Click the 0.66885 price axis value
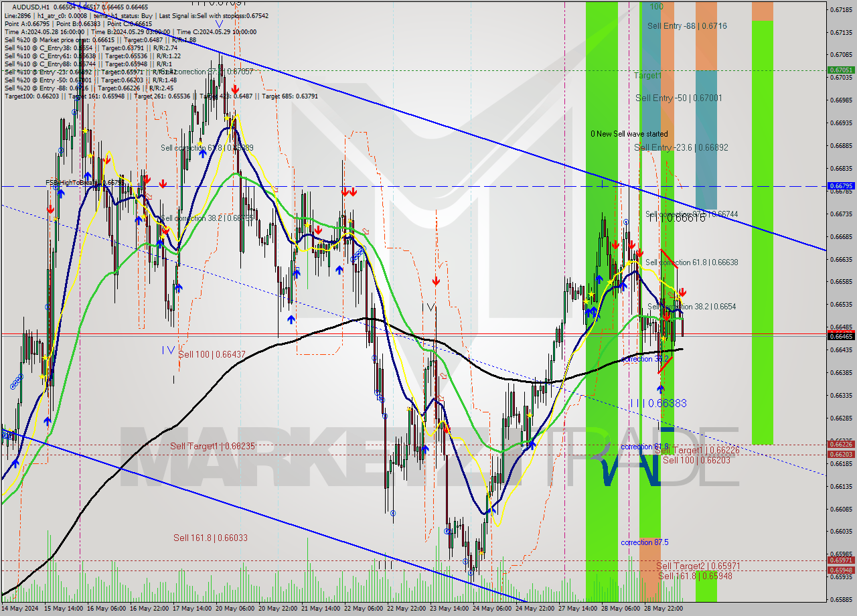Viewport: 857px width, 616px height. tap(841, 145)
